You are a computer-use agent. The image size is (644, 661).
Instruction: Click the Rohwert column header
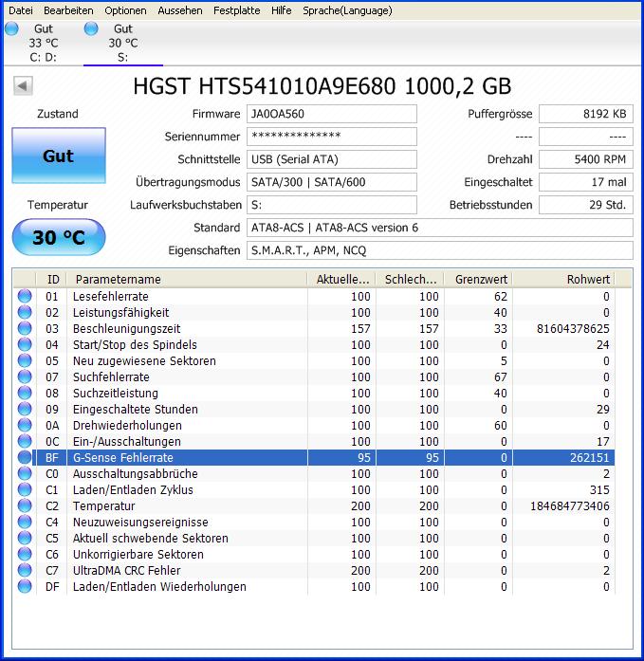pyautogui.click(x=563, y=279)
